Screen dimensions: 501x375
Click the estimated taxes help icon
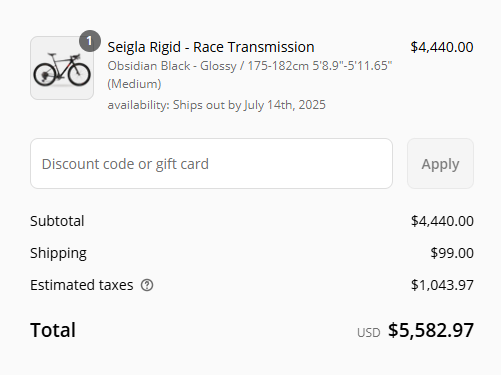147,285
